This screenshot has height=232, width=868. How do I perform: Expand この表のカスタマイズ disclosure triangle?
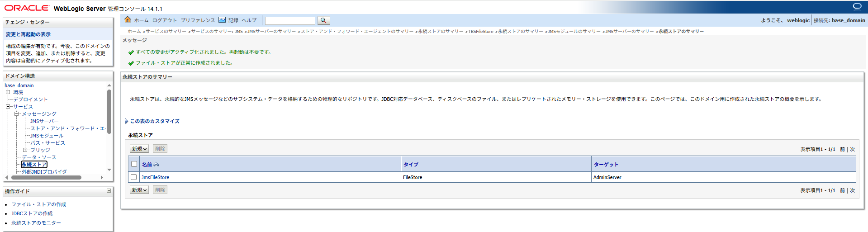pos(127,121)
